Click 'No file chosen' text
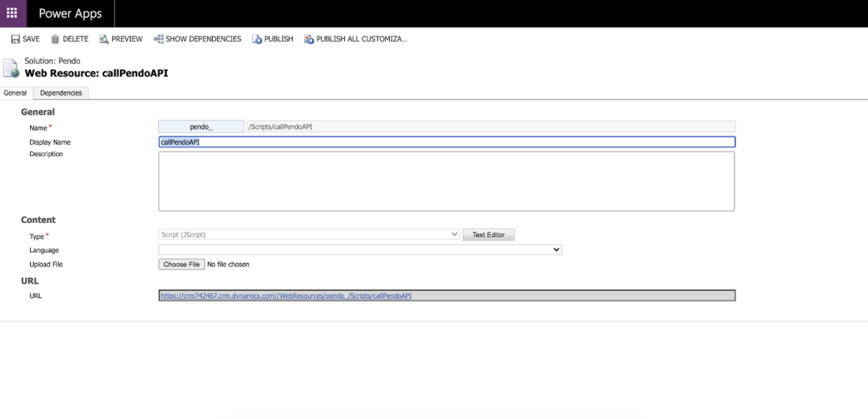This screenshot has height=419, width=868. (x=228, y=264)
